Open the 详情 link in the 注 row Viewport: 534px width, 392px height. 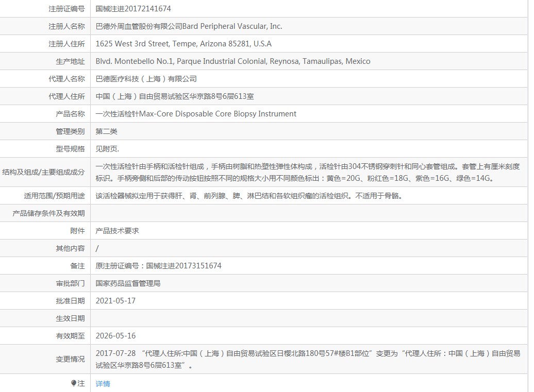(x=103, y=383)
